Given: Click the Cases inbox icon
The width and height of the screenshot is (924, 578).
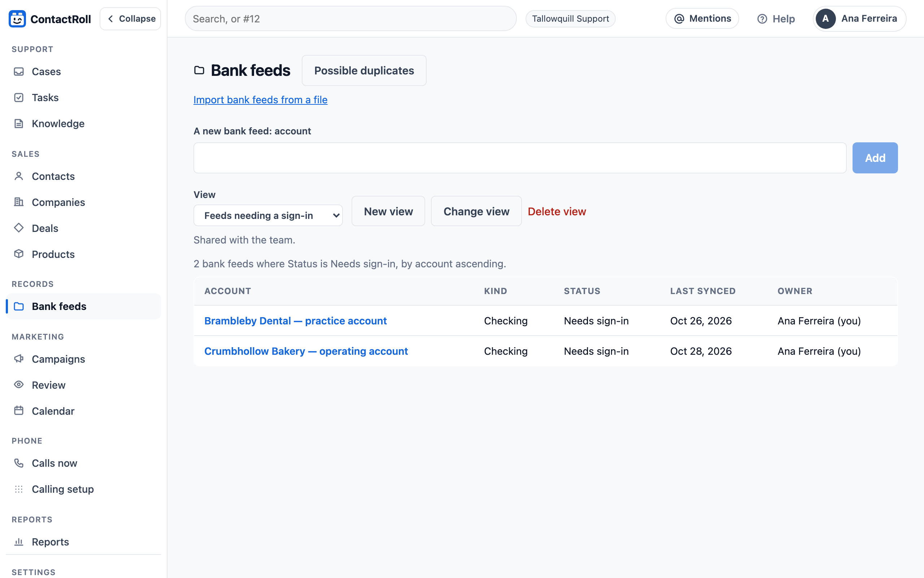Looking at the screenshot, I should pos(19,72).
